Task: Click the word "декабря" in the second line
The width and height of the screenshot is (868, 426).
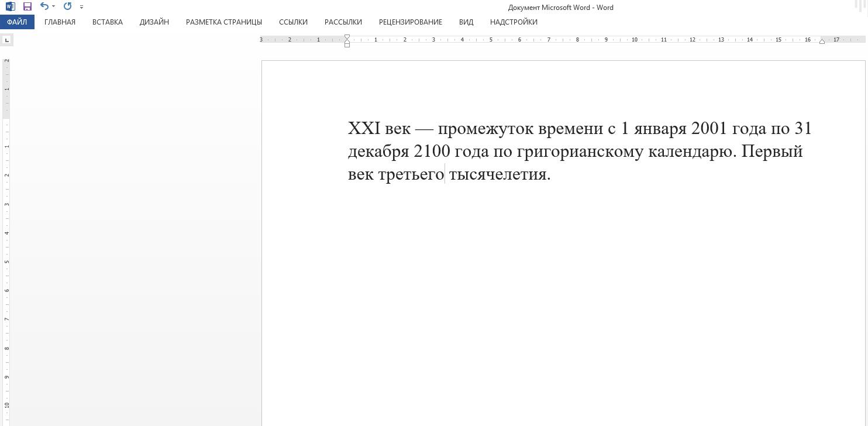Action: pyautogui.click(x=378, y=152)
